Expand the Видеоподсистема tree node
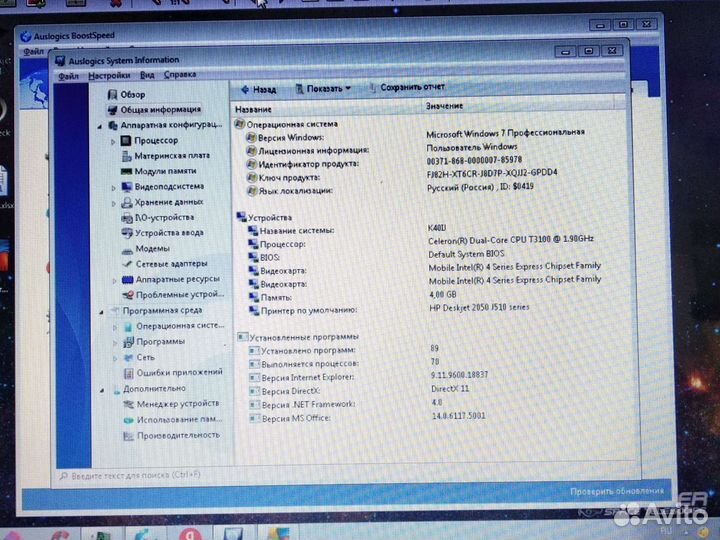 [x=113, y=188]
